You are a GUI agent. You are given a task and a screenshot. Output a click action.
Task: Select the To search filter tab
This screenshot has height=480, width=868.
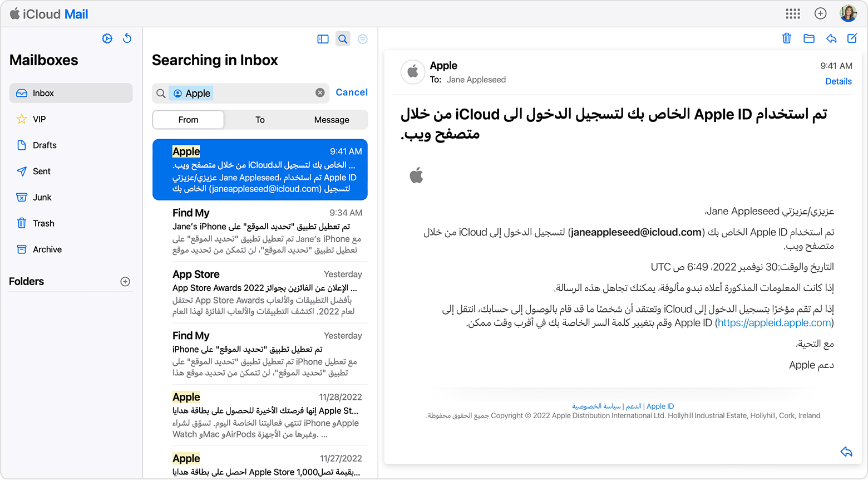click(260, 120)
